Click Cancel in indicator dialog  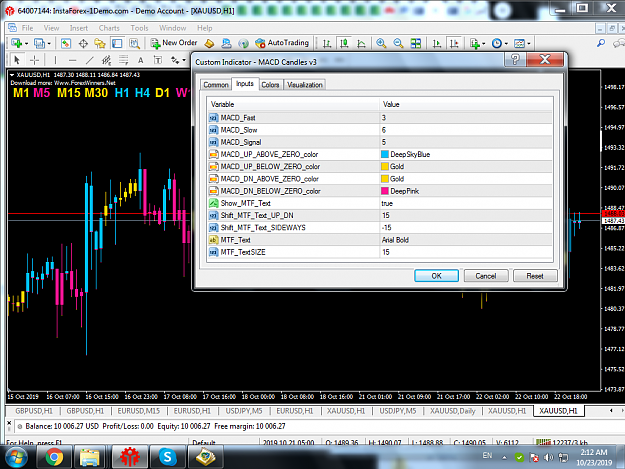(x=486, y=276)
